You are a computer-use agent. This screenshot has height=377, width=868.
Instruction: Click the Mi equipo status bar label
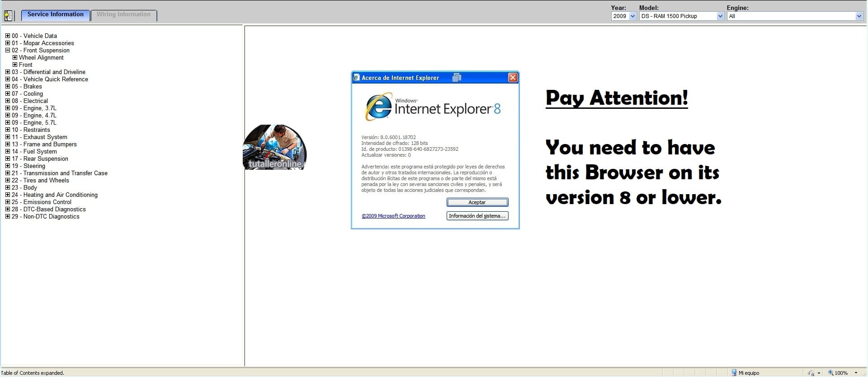pyautogui.click(x=749, y=373)
